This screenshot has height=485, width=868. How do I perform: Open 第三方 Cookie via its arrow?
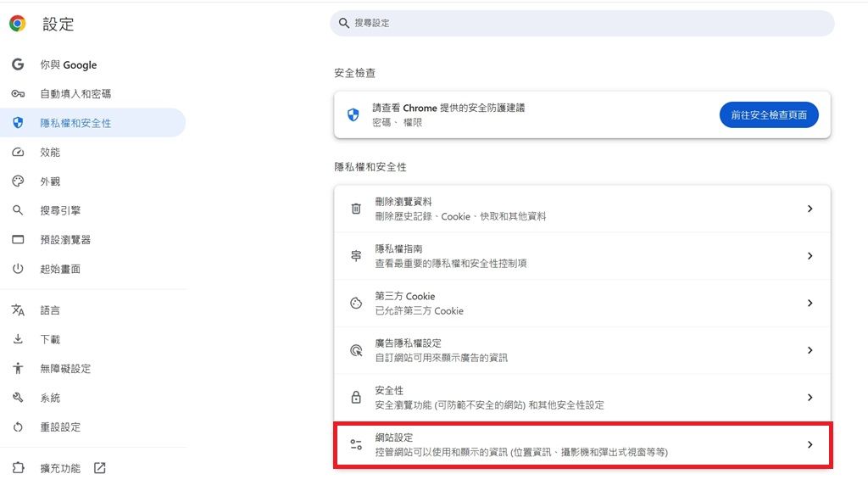(810, 303)
